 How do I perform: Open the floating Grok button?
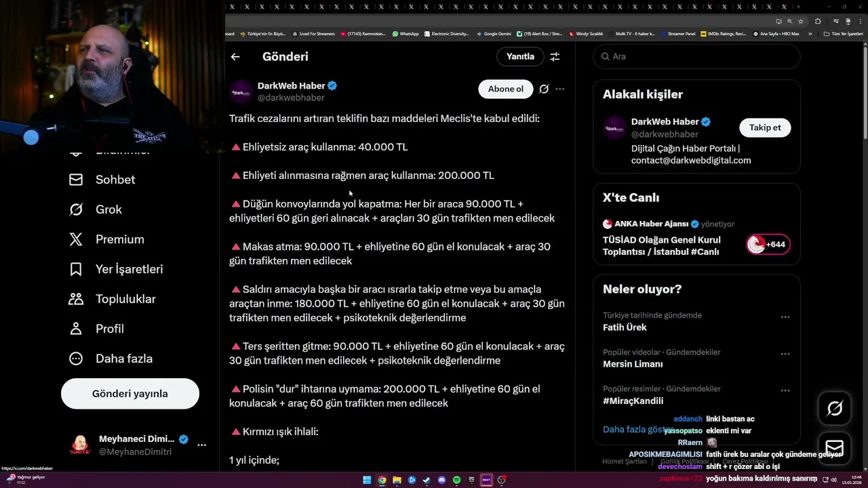click(x=835, y=408)
